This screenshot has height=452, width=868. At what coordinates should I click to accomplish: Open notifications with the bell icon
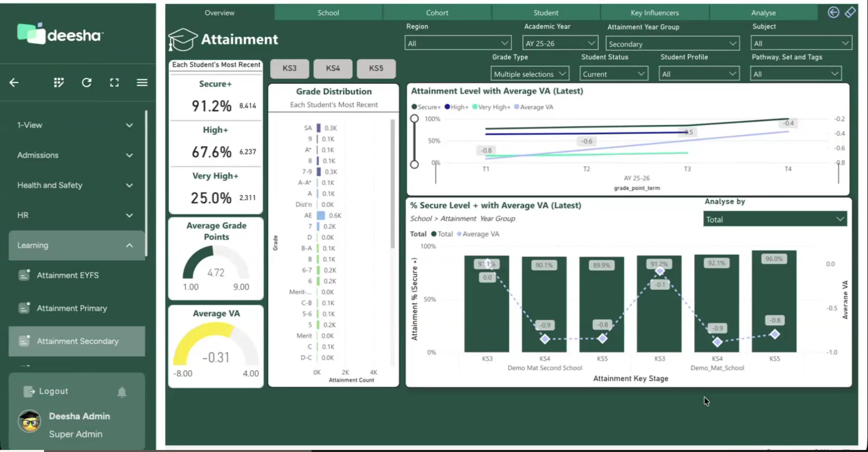(122, 392)
